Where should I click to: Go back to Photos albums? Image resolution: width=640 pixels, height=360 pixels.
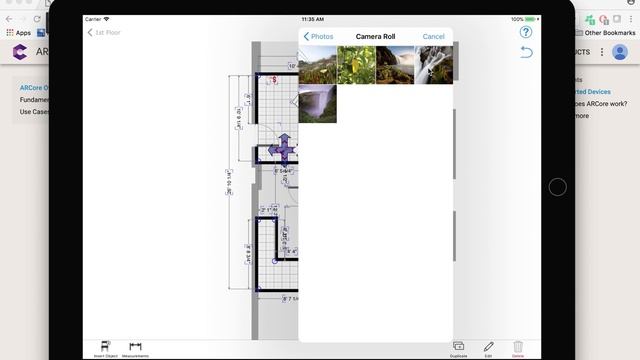(x=318, y=36)
